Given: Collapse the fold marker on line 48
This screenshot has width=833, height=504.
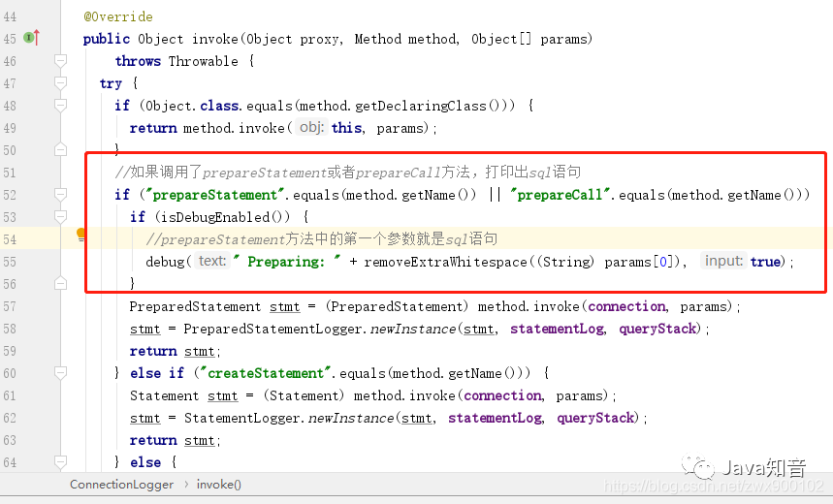Looking at the screenshot, I should click(x=60, y=106).
